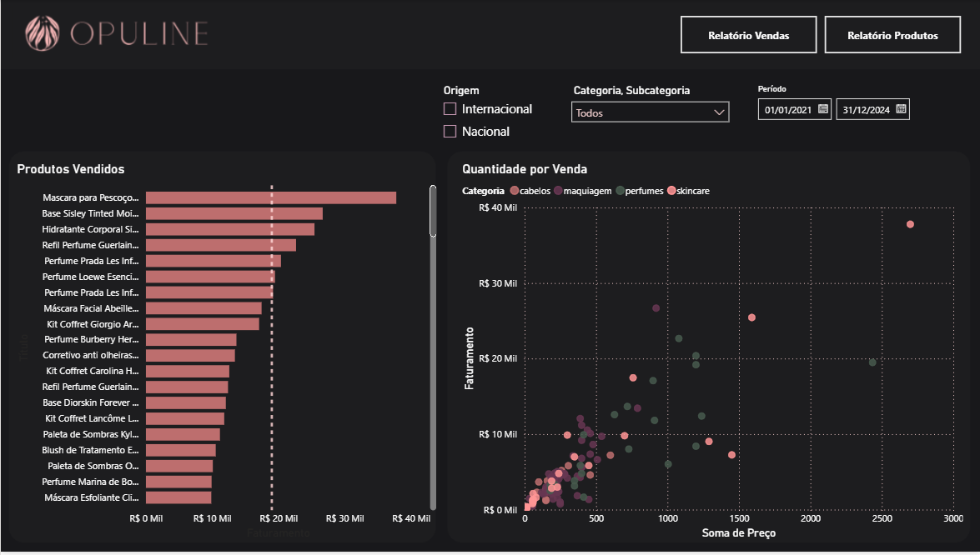The height and width of the screenshot is (555, 980).
Task: Select the cabelos legend marker
Action: [515, 191]
